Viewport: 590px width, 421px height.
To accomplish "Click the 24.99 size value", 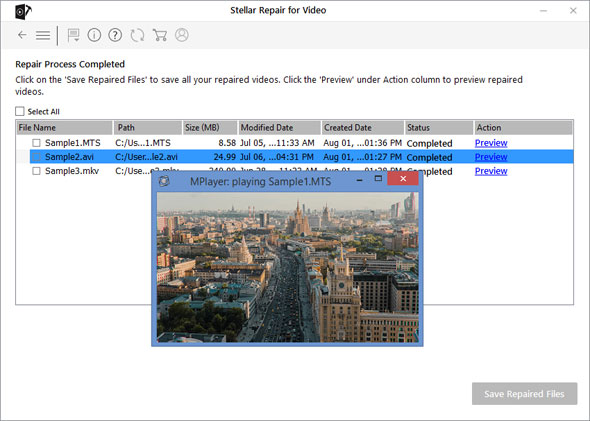I will 225,157.
